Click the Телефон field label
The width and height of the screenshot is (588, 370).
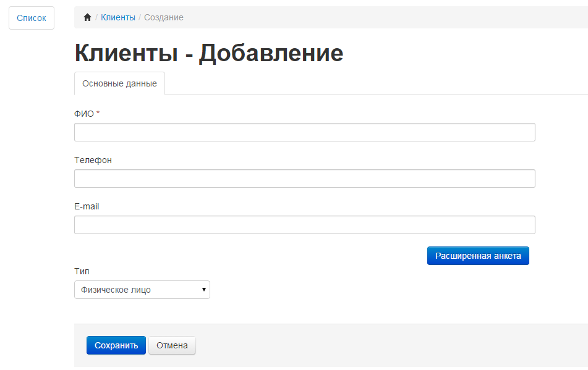(93, 160)
